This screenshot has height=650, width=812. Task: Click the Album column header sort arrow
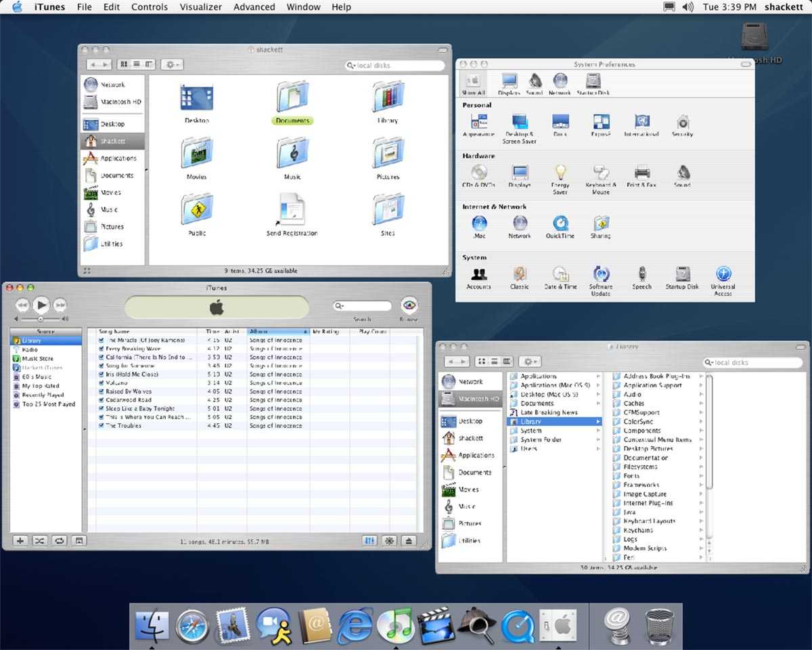(x=305, y=332)
